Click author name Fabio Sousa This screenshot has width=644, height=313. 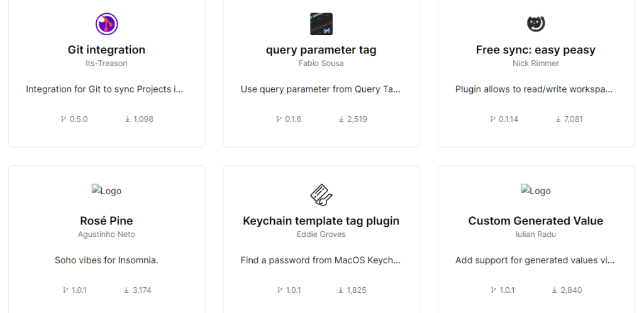pyautogui.click(x=321, y=63)
